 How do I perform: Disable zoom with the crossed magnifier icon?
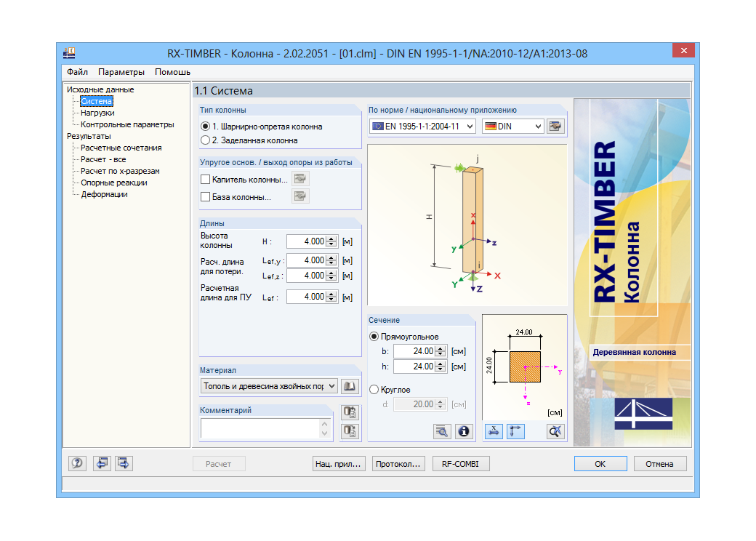coord(556,431)
